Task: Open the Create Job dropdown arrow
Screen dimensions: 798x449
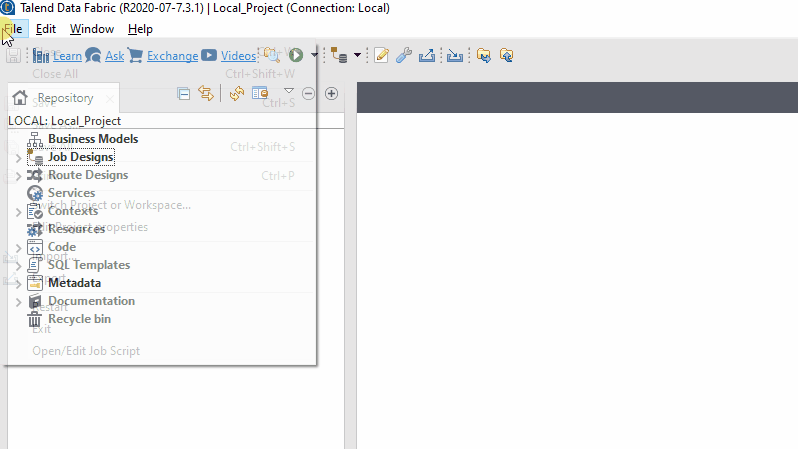Action: (357, 56)
